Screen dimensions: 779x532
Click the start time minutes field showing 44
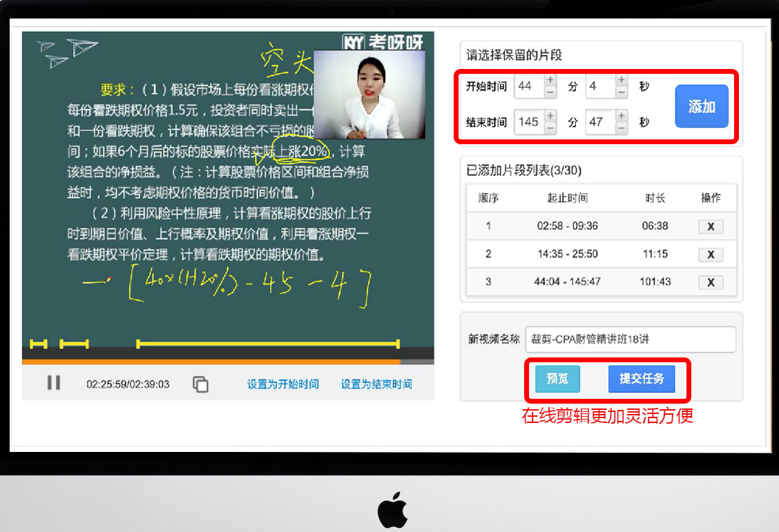[x=529, y=86]
